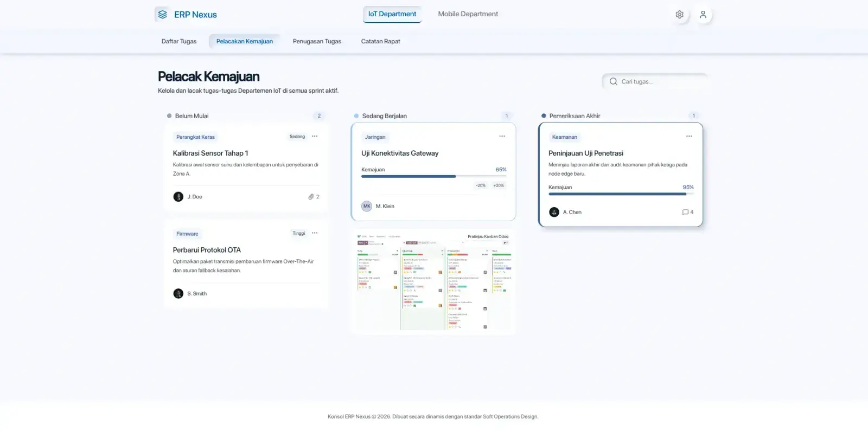Click Uji Konektivitas Gateway progress bar
This screenshot has height=431, width=868.
434,176
